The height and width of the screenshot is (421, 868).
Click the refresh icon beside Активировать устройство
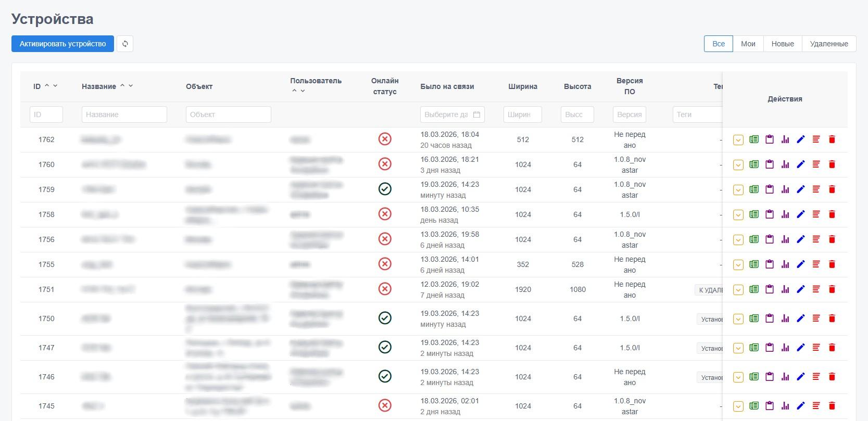point(125,44)
